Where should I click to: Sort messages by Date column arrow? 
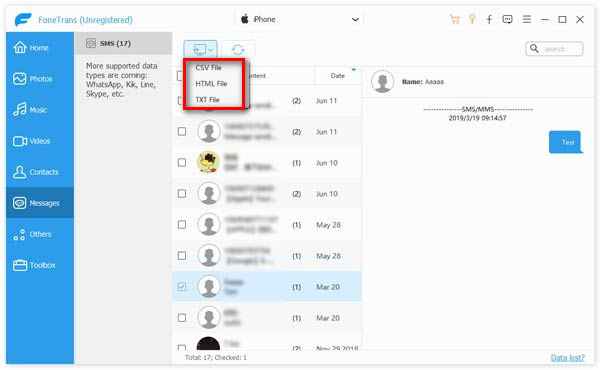[354, 70]
